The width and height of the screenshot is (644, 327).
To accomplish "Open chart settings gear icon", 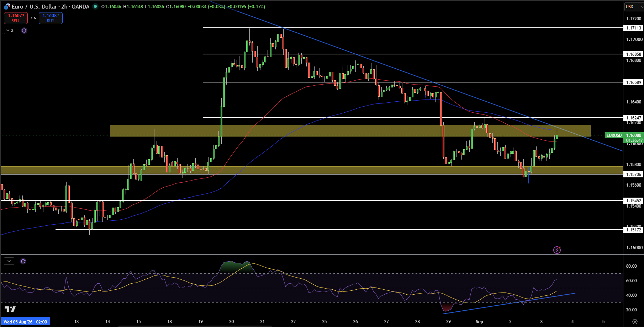I will click(635, 322).
